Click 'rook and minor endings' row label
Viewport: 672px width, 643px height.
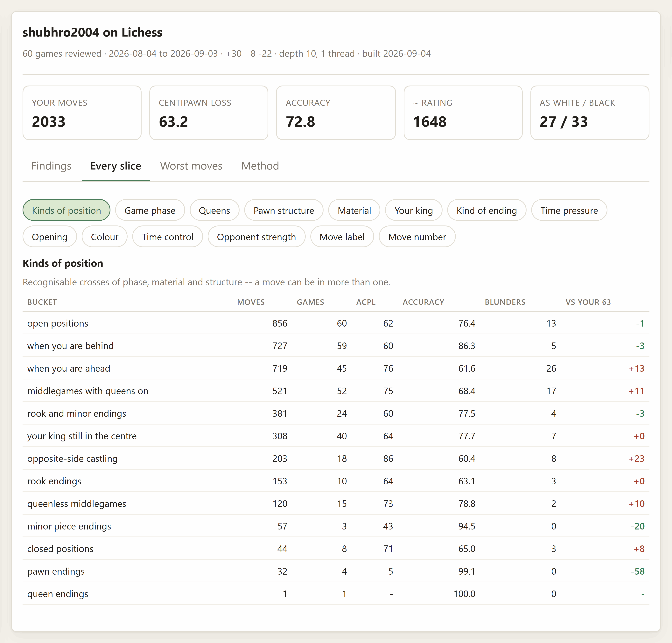coord(77,414)
